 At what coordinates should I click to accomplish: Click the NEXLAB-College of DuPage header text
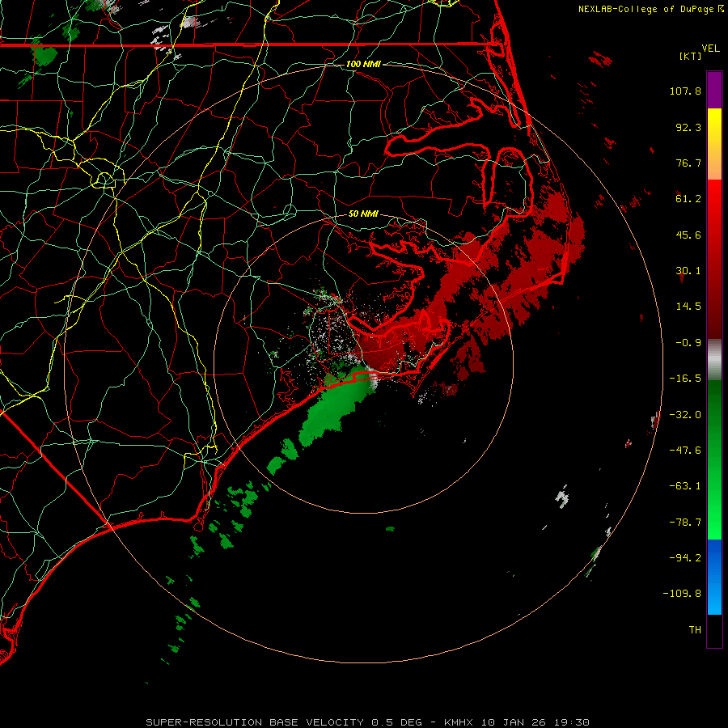[647, 9]
